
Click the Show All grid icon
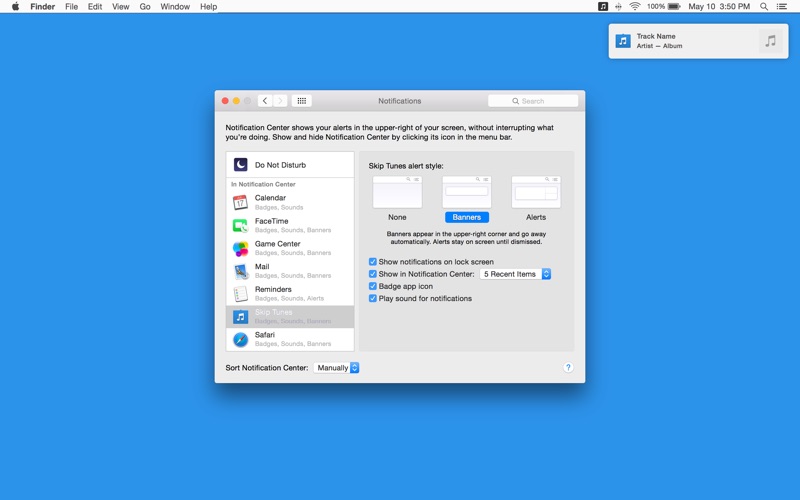click(x=302, y=101)
